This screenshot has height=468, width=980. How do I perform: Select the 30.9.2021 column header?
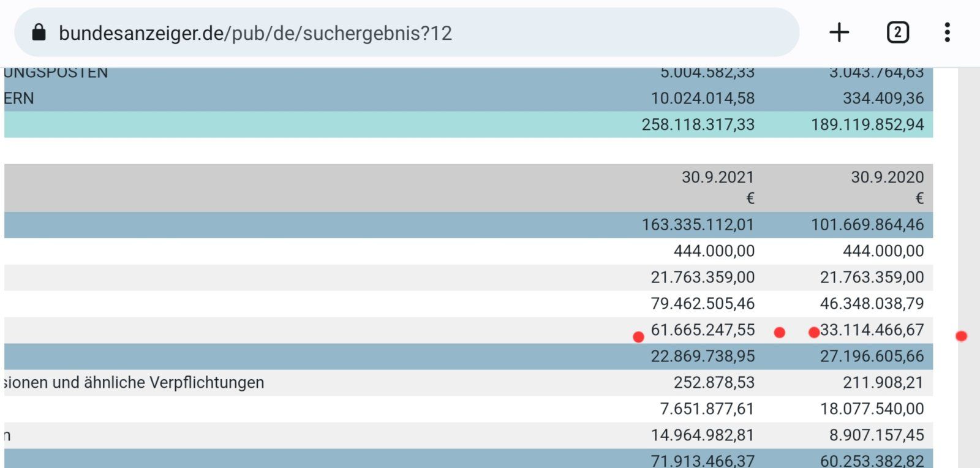click(x=718, y=177)
